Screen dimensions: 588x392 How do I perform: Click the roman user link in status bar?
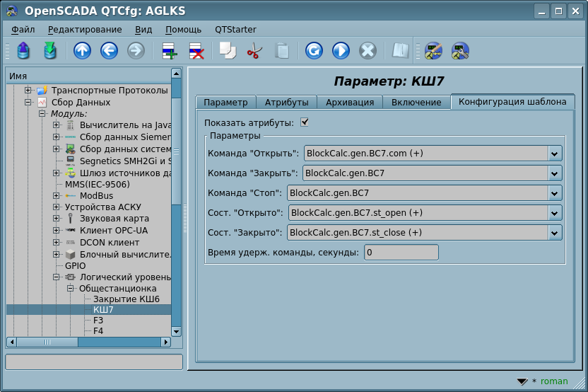(x=554, y=381)
